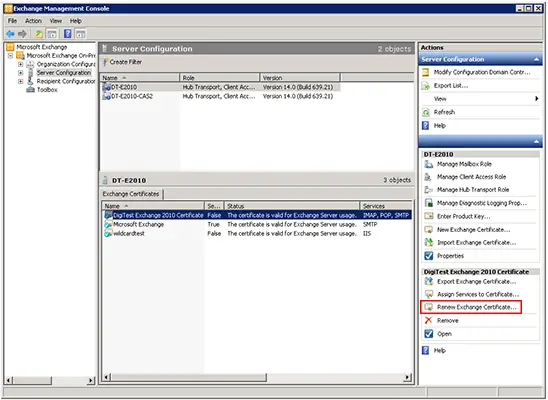Expand the Server Configuration tree node

tap(21, 73)
